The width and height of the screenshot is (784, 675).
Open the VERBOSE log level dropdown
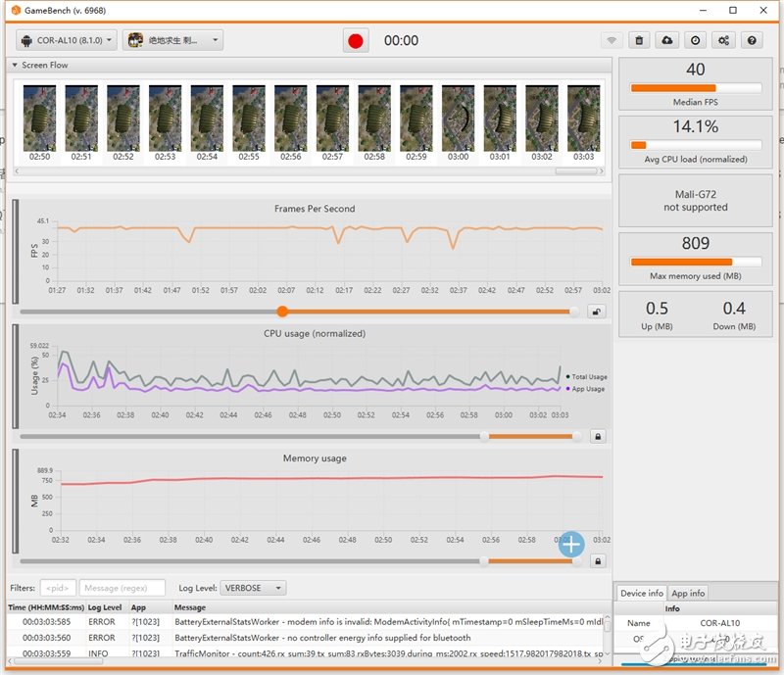pos(253,588)
